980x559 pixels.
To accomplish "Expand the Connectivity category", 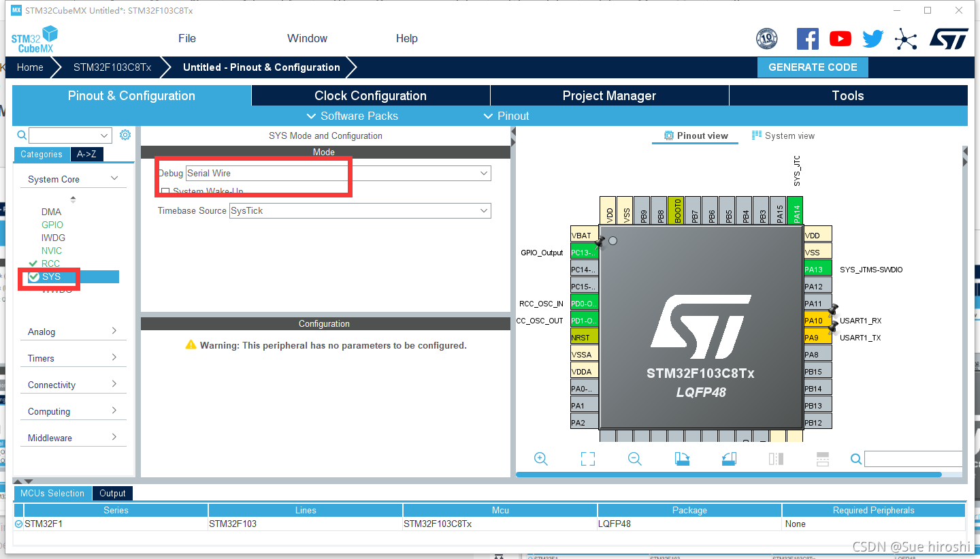I will (114, 384).
